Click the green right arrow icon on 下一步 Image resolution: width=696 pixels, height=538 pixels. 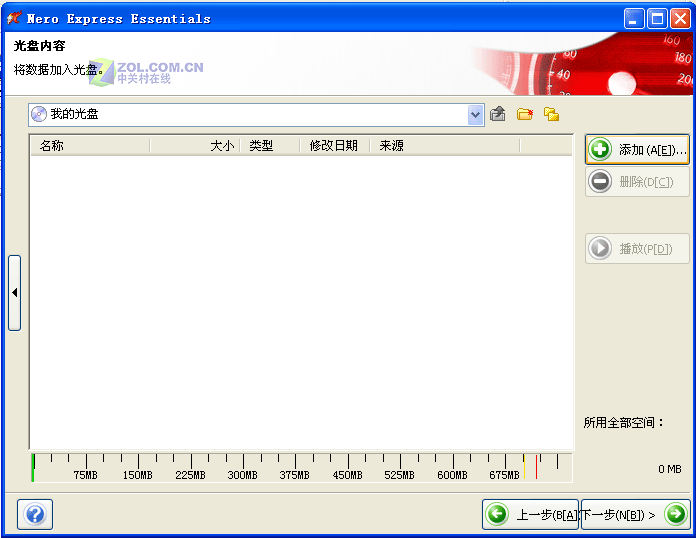[x=676, y=514]
